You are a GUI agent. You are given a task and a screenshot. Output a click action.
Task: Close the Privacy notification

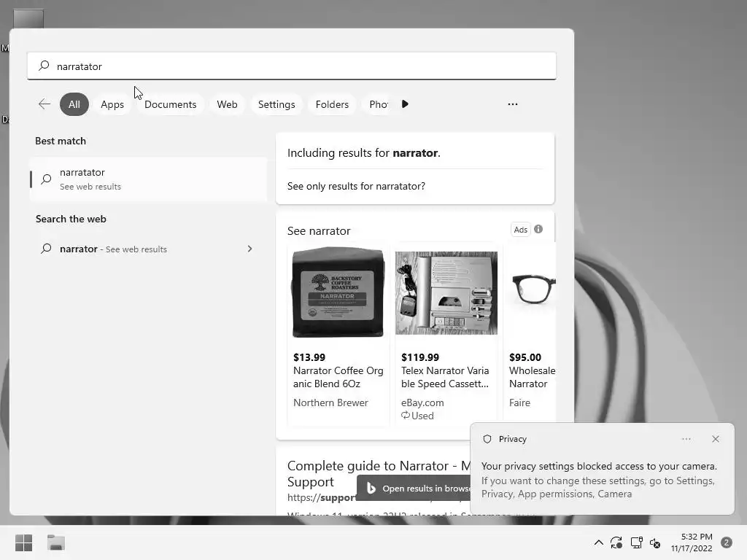(716, 439)
